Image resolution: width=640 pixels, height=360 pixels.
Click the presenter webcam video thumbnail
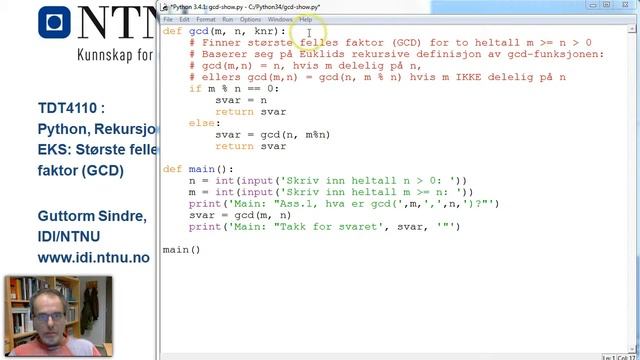[58, 316]
